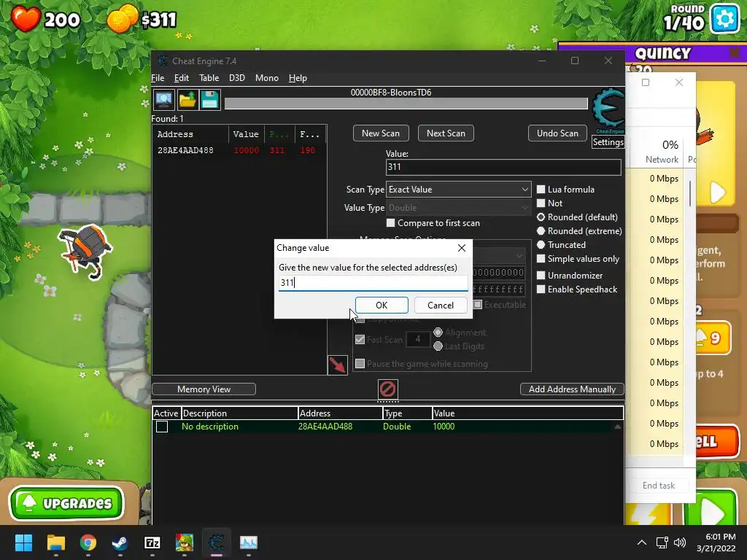Click End task in Task Manager
This screenshot has height=560, width=747.
[659, 485]
